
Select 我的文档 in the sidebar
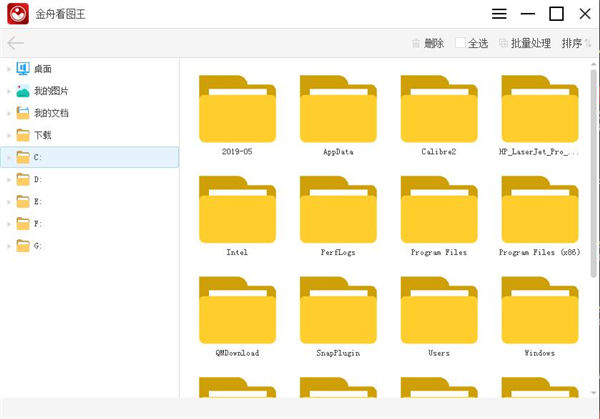(50, 113)
